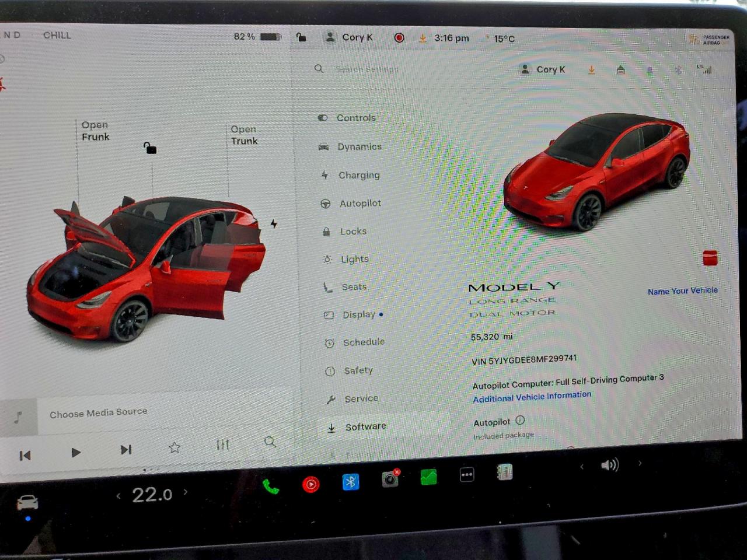
Task: Select the Seats menu
Action: (345, 286)
